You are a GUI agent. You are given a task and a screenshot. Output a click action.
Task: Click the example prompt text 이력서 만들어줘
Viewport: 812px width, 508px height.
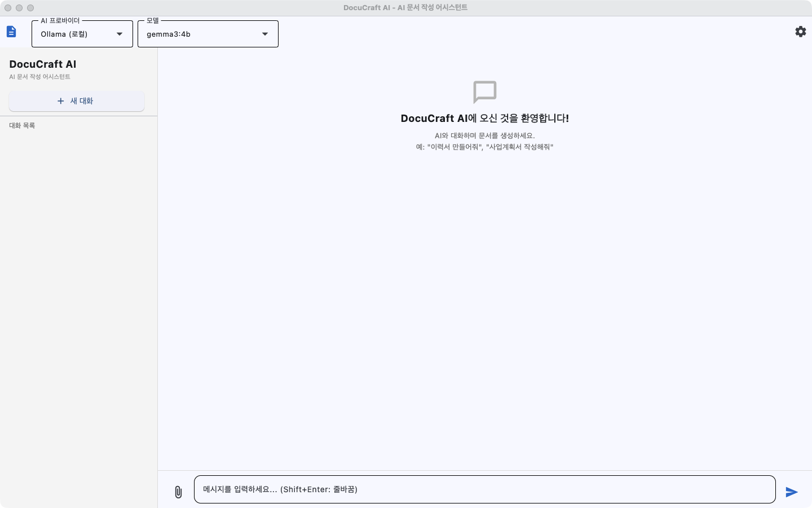455,147
